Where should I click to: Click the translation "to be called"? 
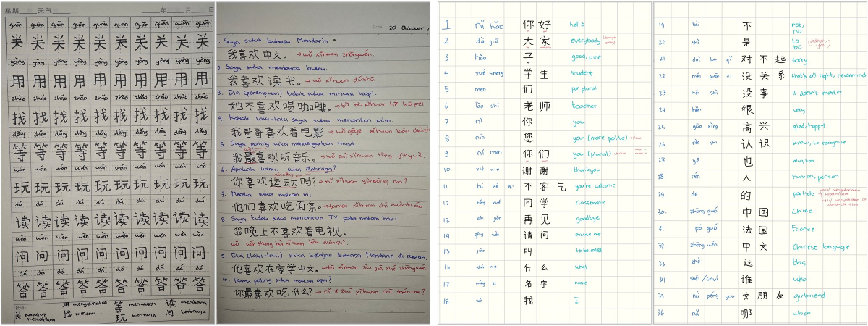(590, 251)
